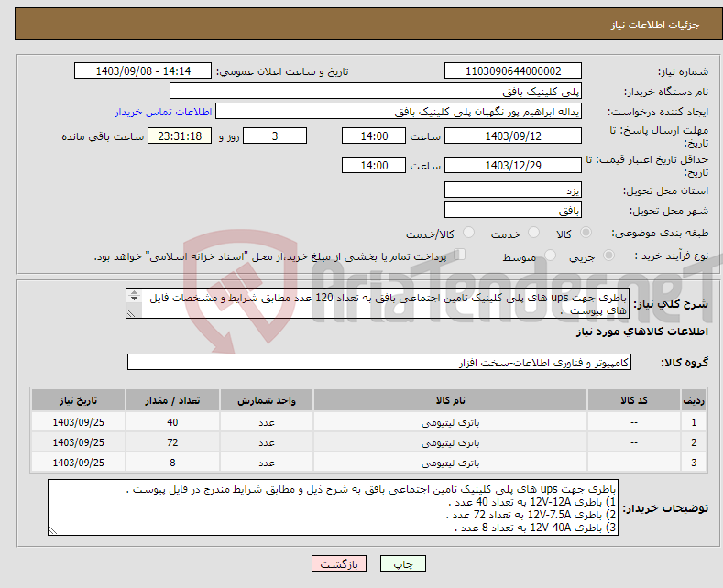The height and width of the screenshot is (588, 723).
Task: Select the کالا/خدمت radio button
Action: click(468, 233)
